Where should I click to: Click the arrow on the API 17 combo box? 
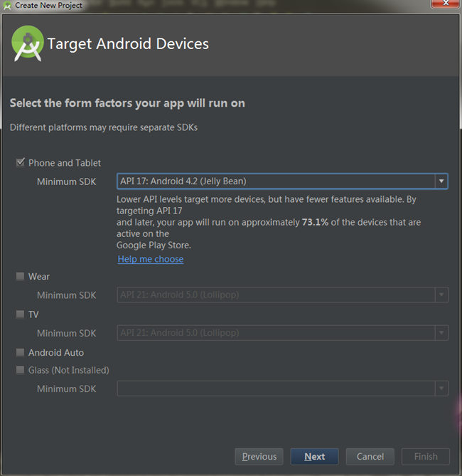(x=441, y=181)
